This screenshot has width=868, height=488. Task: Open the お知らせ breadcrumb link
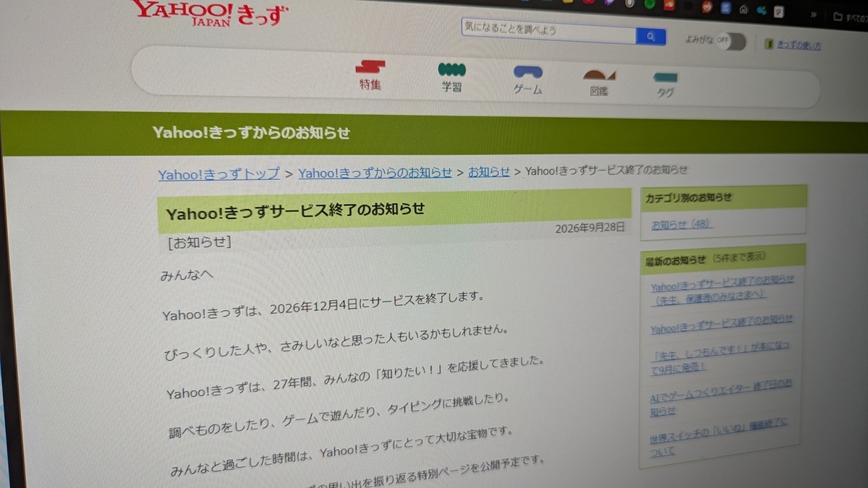(x=489, y=171)
